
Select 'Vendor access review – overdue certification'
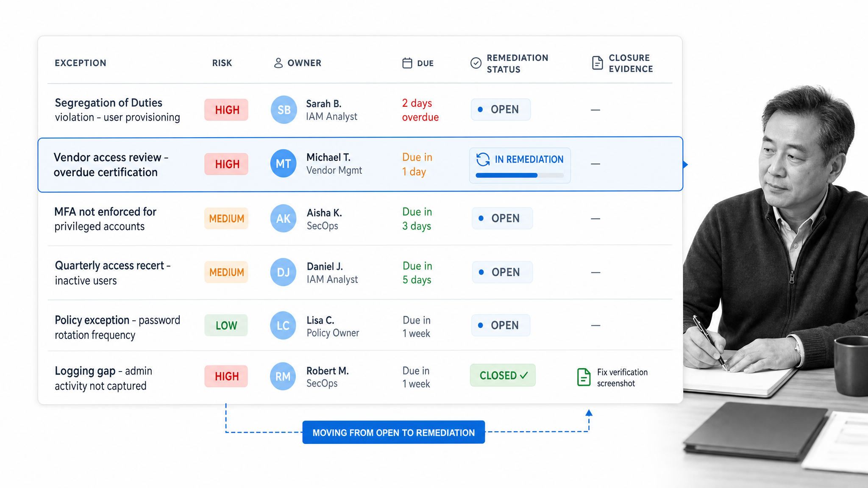click(111, 164)
